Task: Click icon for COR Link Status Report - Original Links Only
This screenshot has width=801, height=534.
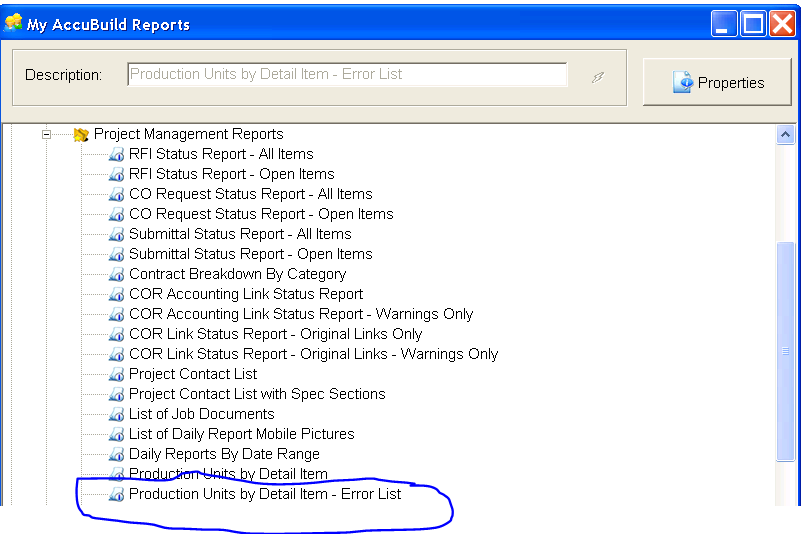Action: click(116, 334)
